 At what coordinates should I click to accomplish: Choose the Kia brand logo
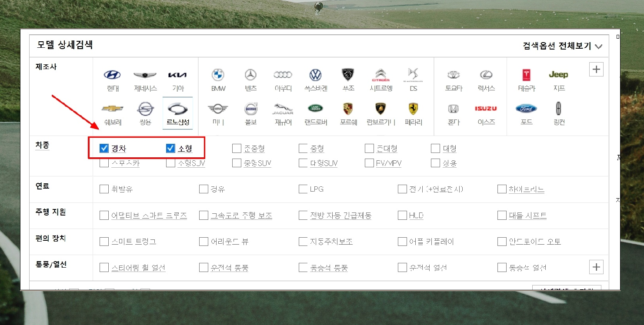coord(177,75)
